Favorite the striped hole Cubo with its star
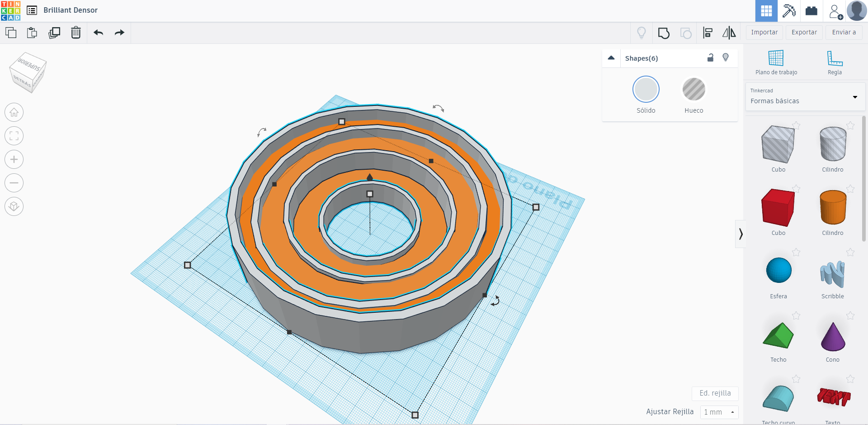 click(796, 125)
